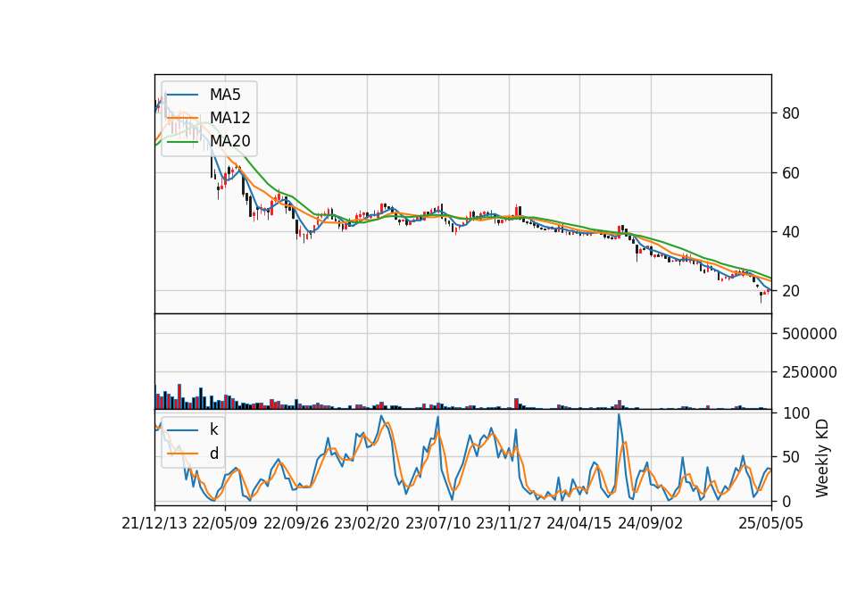This screenshot has height=616, width=857.
Task: Click the MA20 legend label
Action: pyautogui.click(x=229, y=141)
